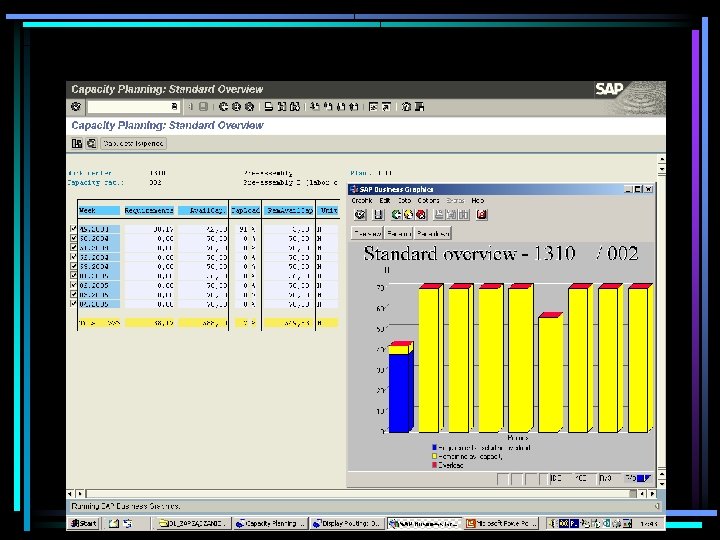Click the Print icon in main toolbar
The width and height of the screenshot is (720, 540).
pyautogui.click(x=268, y=106)
